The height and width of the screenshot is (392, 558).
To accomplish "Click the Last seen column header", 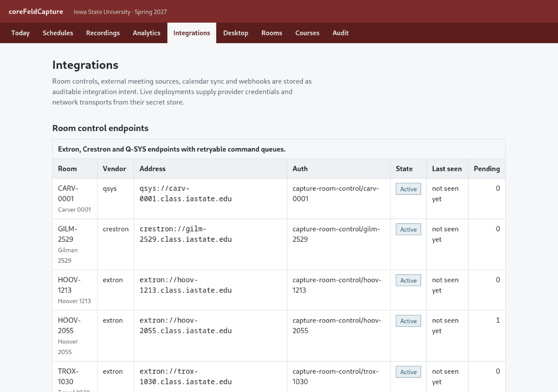I will pos(447,169).
